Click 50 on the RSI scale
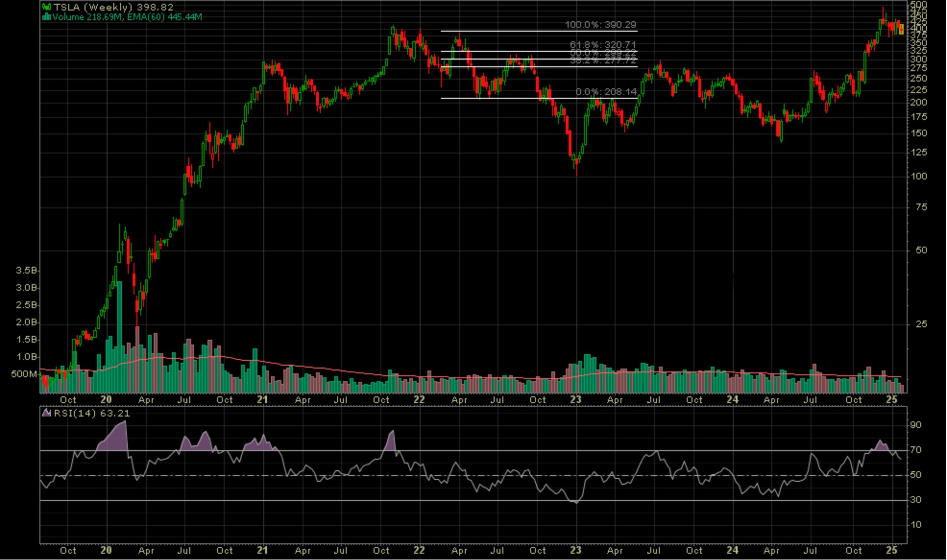 (x=915, y=475)
